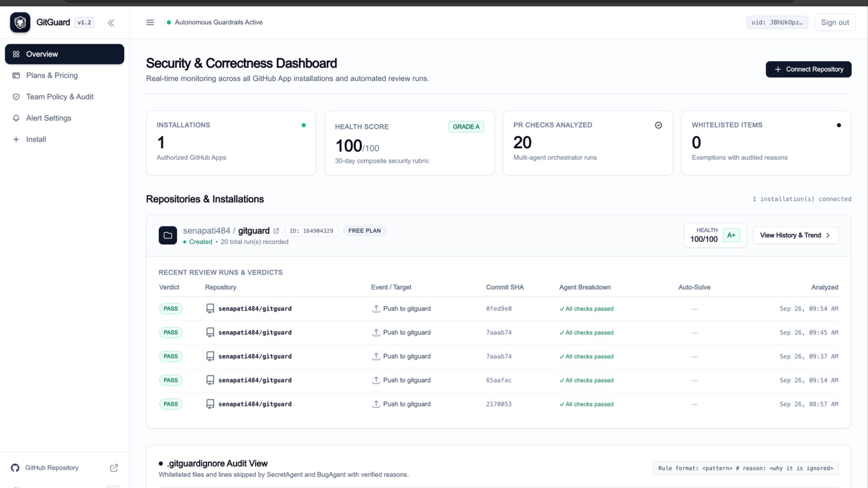Open the Overview section

click(x=65, y=54)
